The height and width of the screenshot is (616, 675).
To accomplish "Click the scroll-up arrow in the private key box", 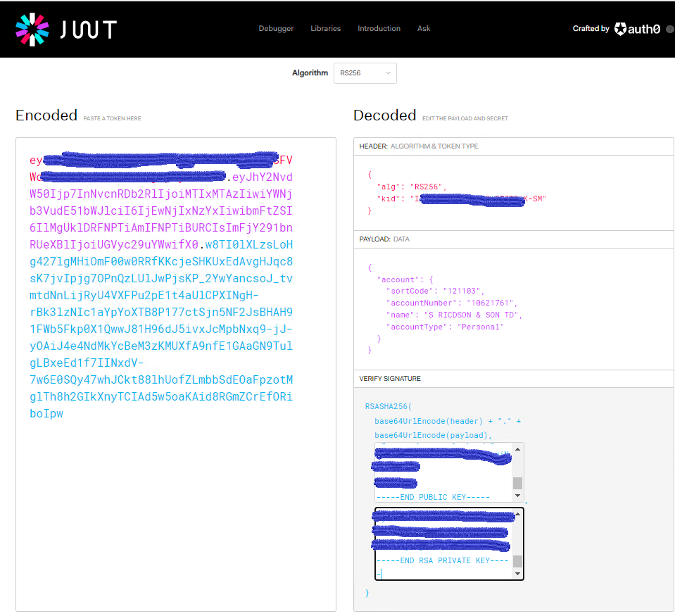I will 518,514.
